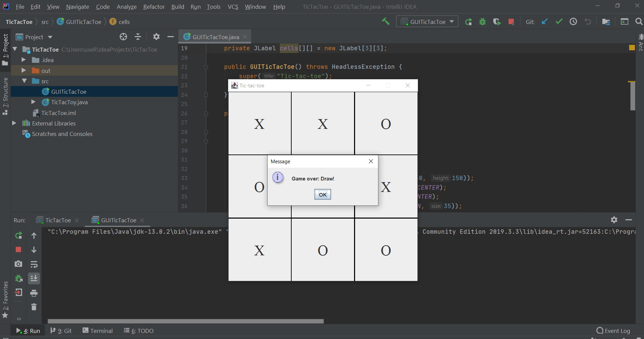Select TicTacToe.iml in project tree
This screenshot has width=644, height=339.
click(54, 113)
